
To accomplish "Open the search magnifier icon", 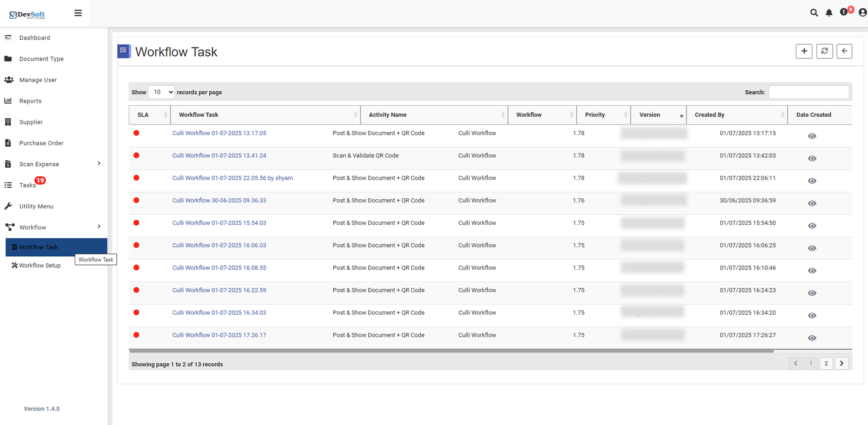I will (814, 13).
